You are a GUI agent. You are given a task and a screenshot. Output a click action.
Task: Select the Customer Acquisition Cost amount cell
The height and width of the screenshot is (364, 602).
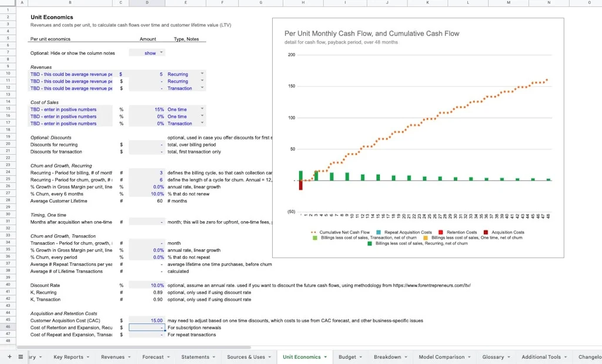146,320
